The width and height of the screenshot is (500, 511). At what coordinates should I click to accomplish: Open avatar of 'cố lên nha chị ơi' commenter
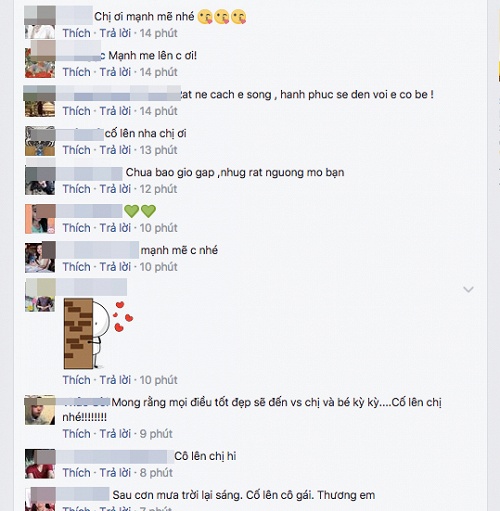point(40,141)
